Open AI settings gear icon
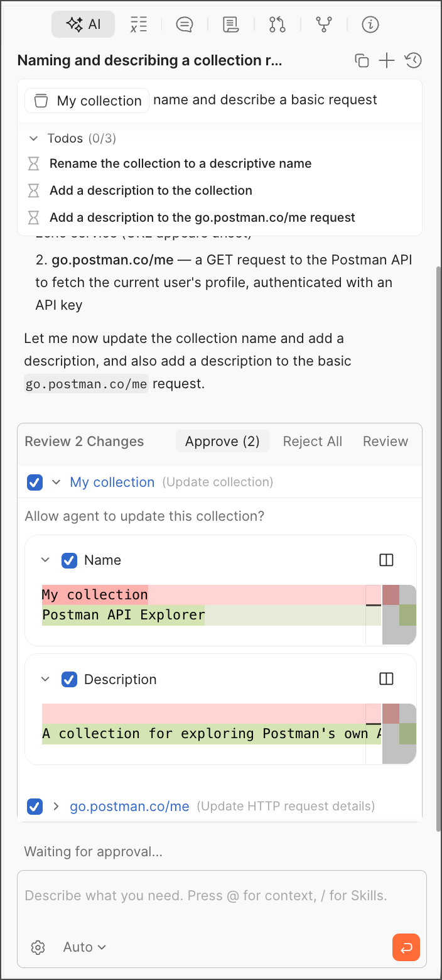Image resolution: width=442 pixels, height=980 pixels. (38, 947)
